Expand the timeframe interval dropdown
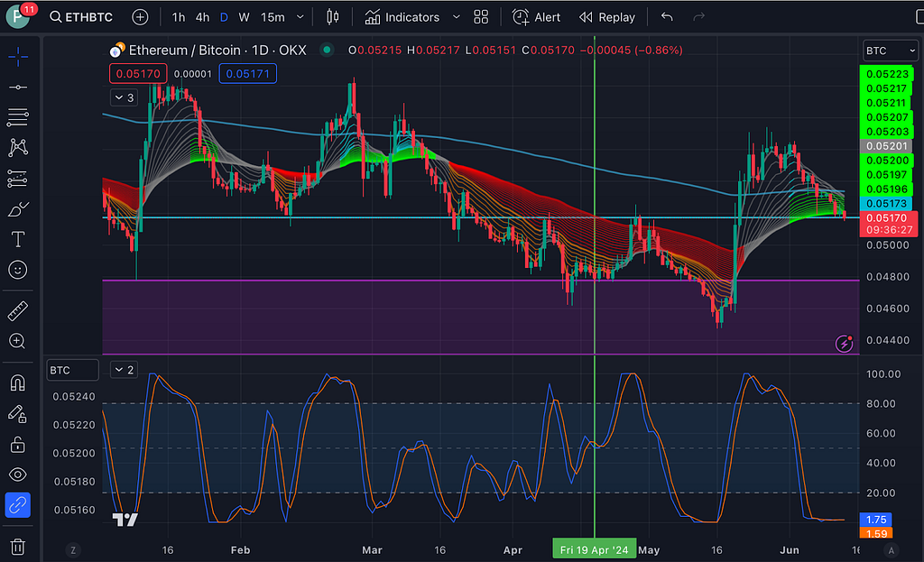This screenshot has width=924, height=562. 300,17
